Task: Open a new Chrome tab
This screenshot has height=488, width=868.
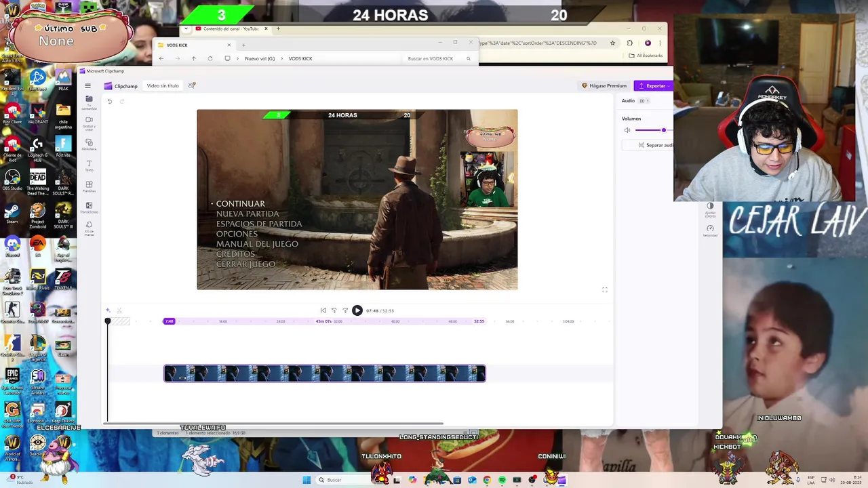Action: coord(278,28)
